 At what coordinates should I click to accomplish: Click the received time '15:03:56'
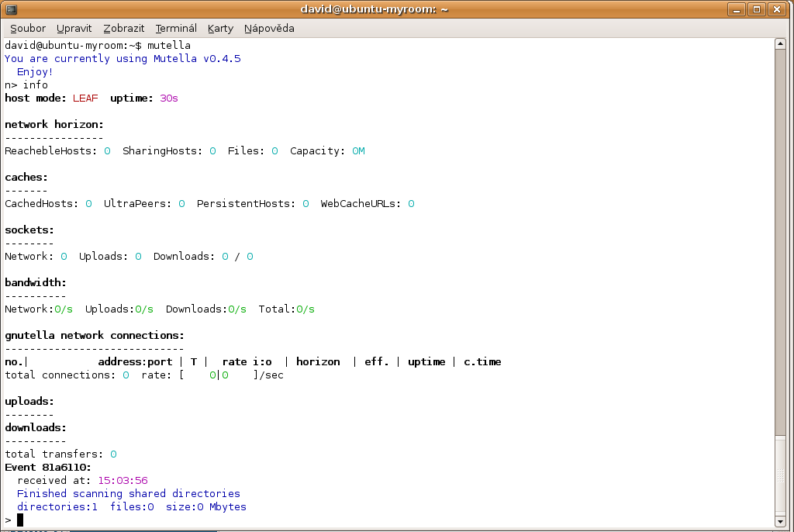[123, 480]
